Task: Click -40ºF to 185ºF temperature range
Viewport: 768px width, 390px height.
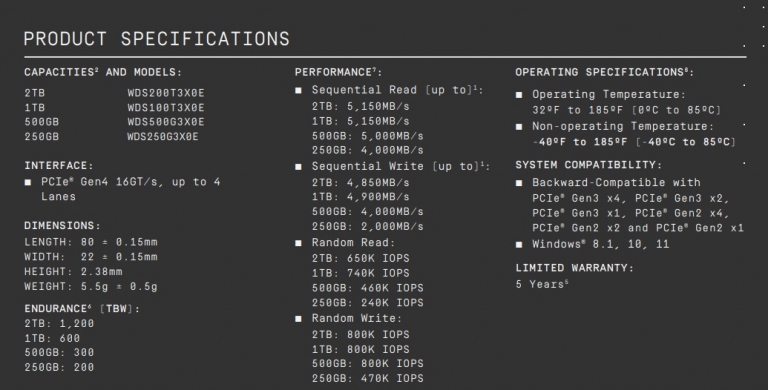Action: pos(634,142)
